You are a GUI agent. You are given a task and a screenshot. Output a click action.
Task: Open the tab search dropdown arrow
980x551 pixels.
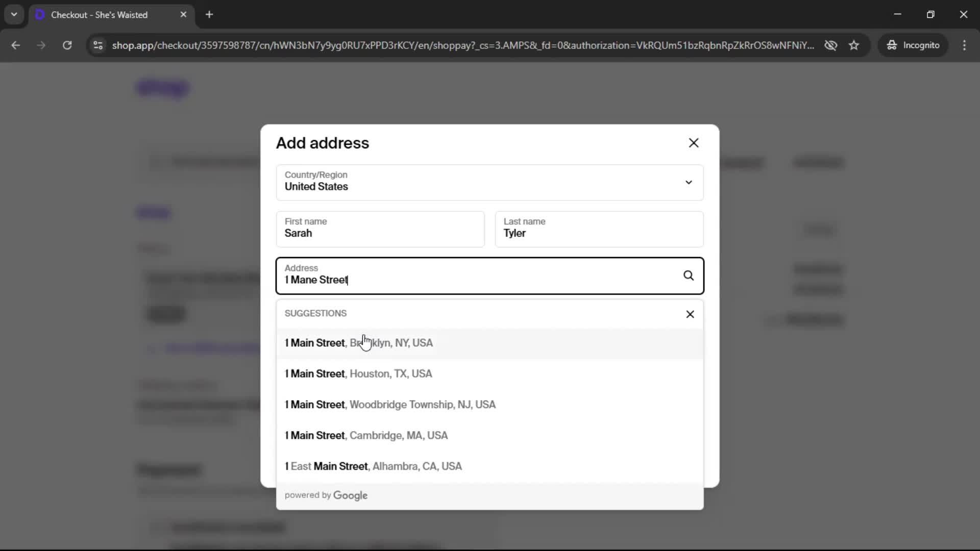pyautogui.click(x=14, y=15)
